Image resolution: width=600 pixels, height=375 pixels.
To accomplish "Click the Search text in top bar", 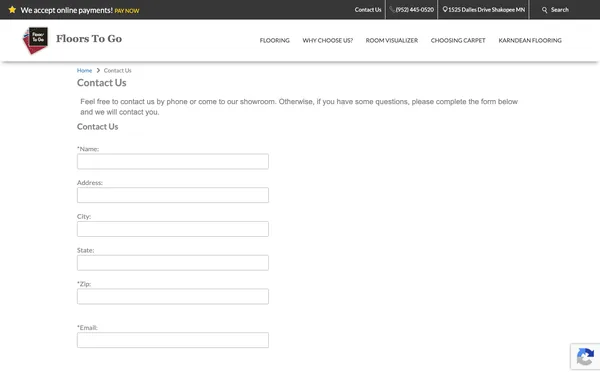I will (560, 10).
